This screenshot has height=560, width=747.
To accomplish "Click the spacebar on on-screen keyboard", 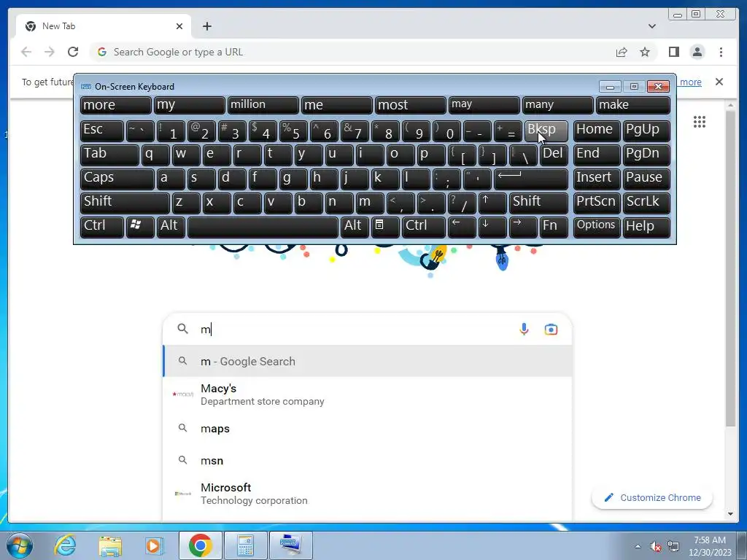I will 263,227.
